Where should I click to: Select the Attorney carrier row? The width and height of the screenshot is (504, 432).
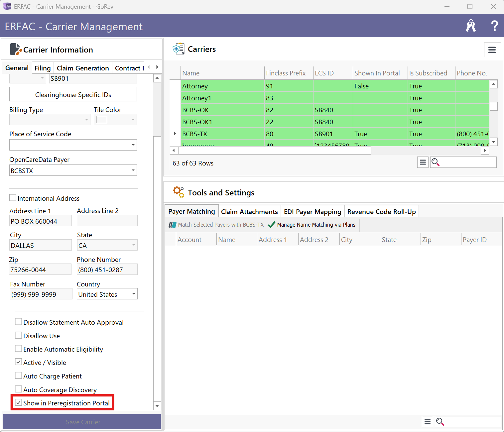335,86
